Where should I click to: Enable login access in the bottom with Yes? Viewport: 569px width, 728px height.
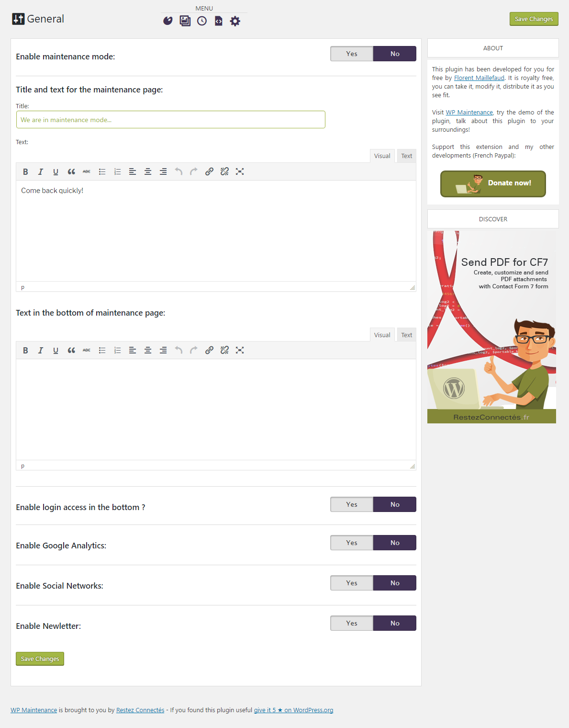[352, 504]
